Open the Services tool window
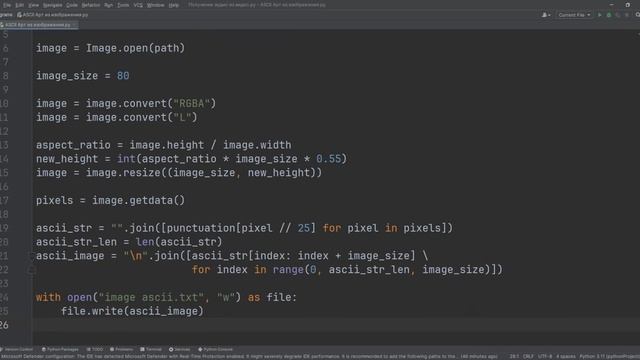 pyautogui.click(x=180, y=349)
